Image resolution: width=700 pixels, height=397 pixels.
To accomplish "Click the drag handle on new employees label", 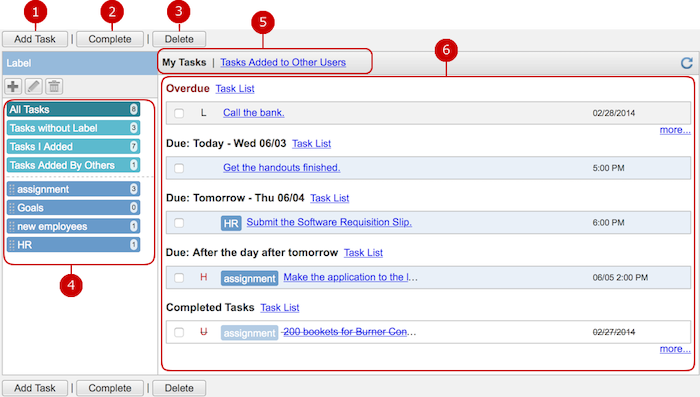I will coord(12,226).
